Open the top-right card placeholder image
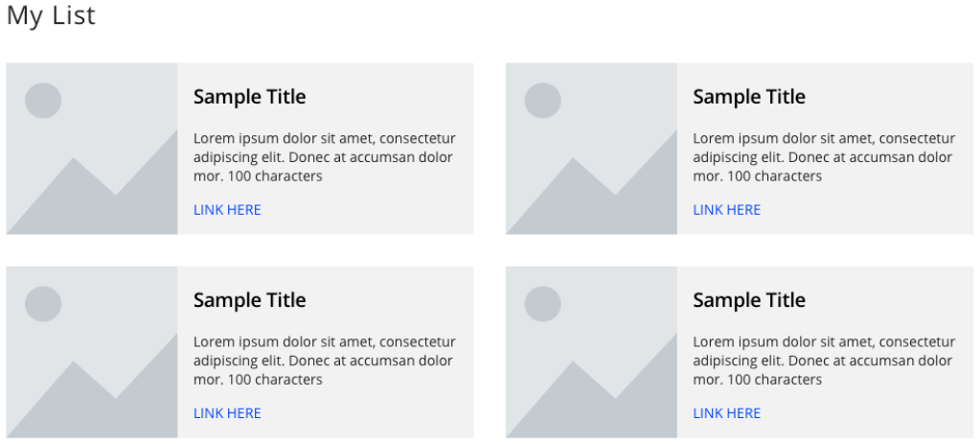 point(591,149)
